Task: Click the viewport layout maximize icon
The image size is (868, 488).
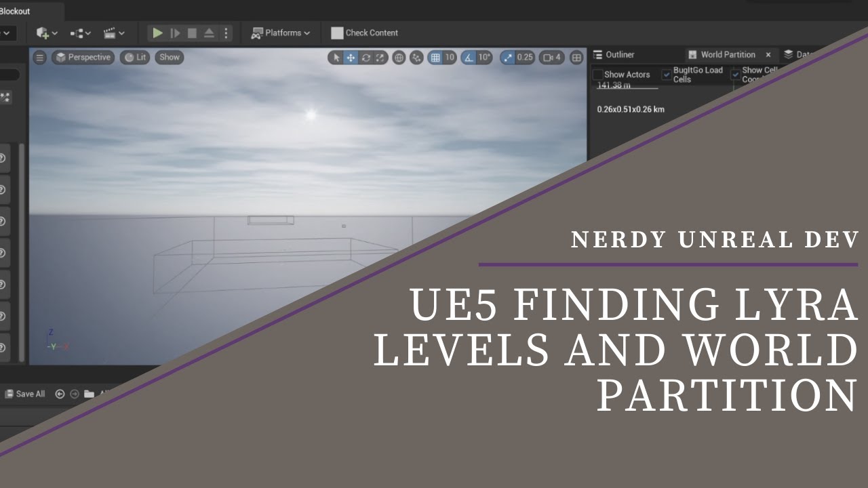Action: pyautogui.click(x=576, y=58)
